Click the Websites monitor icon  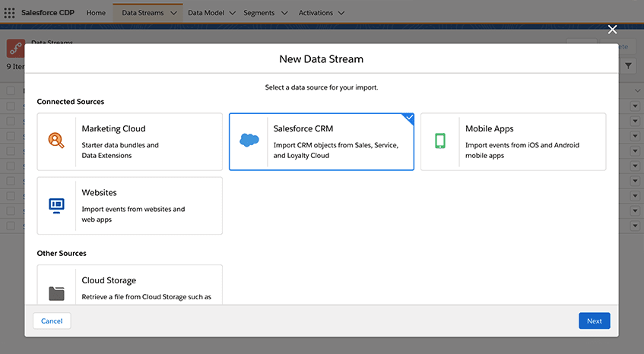56,205
